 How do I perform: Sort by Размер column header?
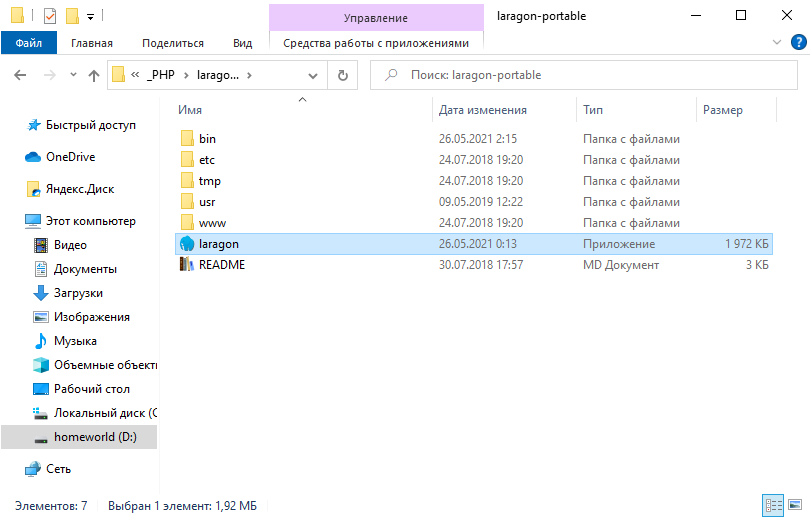pyautogui.click(x=722, y=110)
